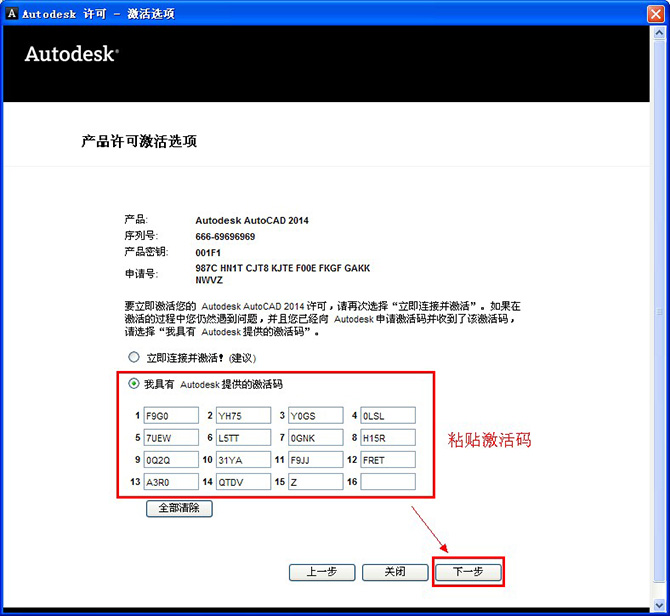Image resolution: width=670 pixels, height=616 pixels.
Task: Click the product key 001F1
Action: point(208,253)
